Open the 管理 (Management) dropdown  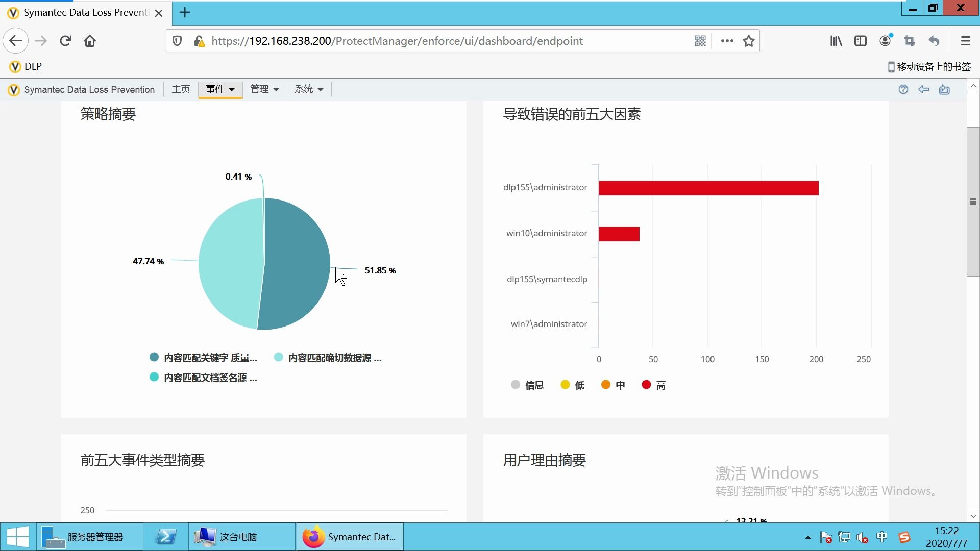262,89
